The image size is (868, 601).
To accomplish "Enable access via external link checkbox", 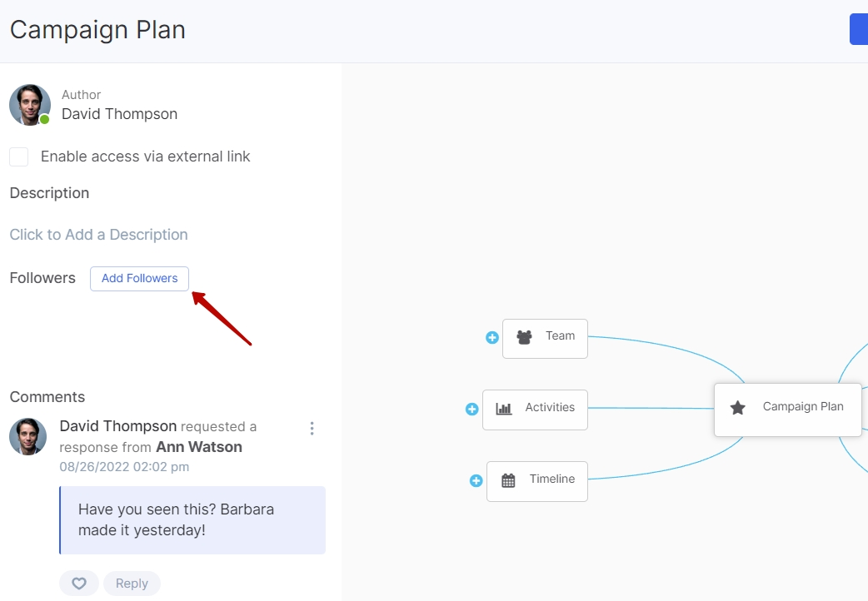I will point(19,156).
